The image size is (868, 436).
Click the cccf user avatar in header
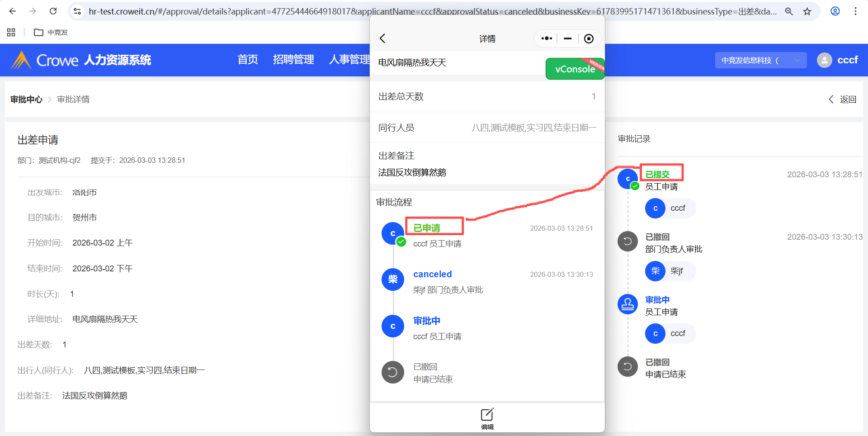pyautogui.click(x=825, y=60)
